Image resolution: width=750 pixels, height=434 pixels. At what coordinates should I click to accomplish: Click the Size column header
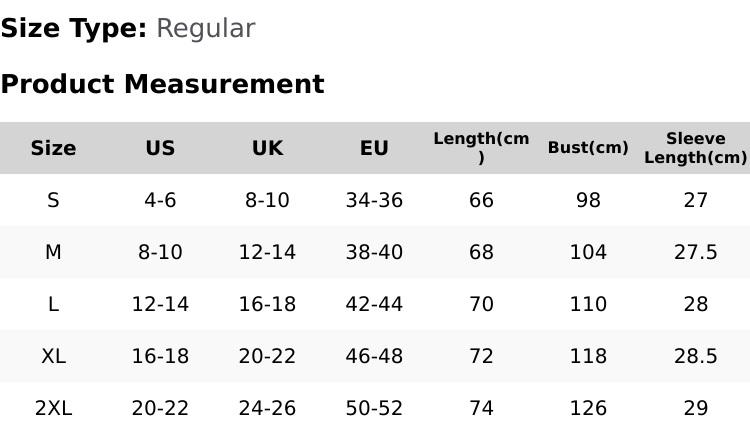[53, 148]
